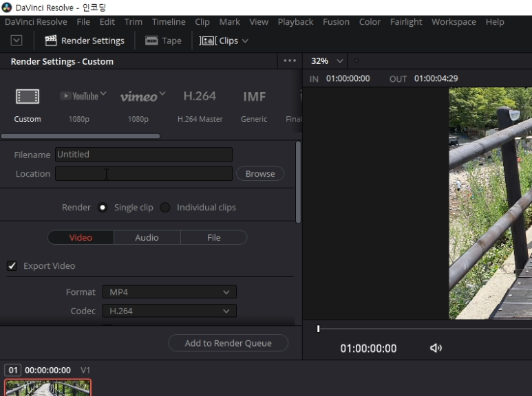
Task: Click Add to Render Queue
Action: pyautogui.click(x=228, y=343)
